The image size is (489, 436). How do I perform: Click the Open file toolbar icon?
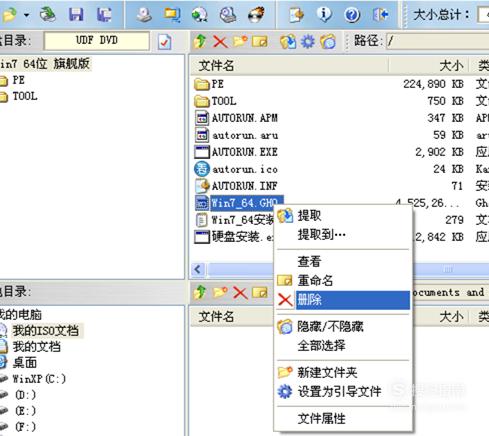click(9, 15)
